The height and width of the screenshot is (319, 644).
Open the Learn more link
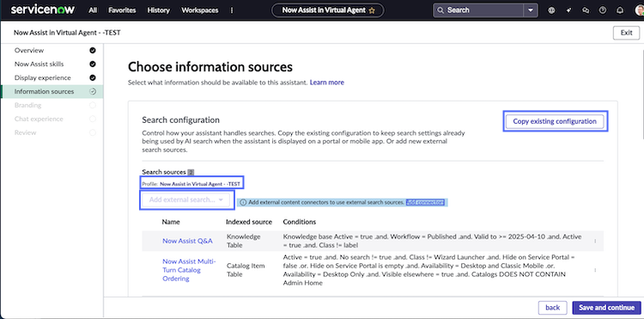pos(327,83)
